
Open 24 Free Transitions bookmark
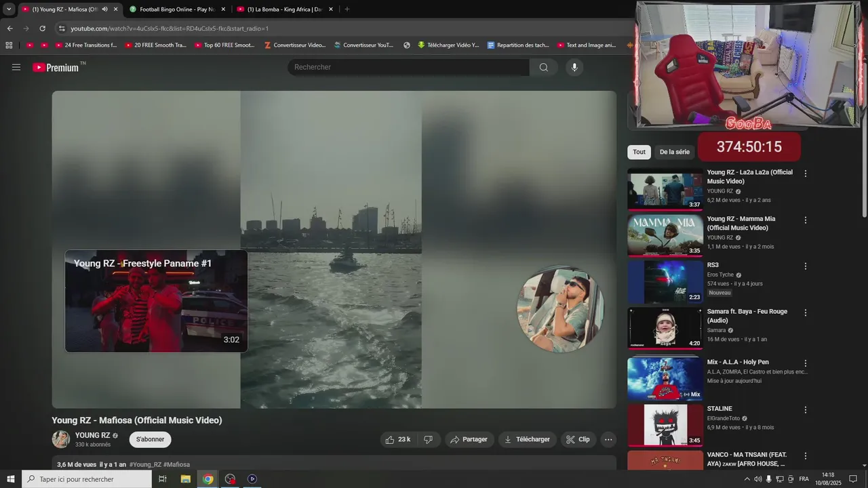tap(87, 45)
